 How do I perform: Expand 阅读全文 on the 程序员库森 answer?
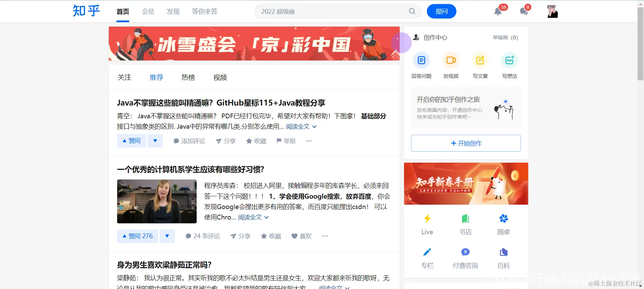click(x=253, y=217)
